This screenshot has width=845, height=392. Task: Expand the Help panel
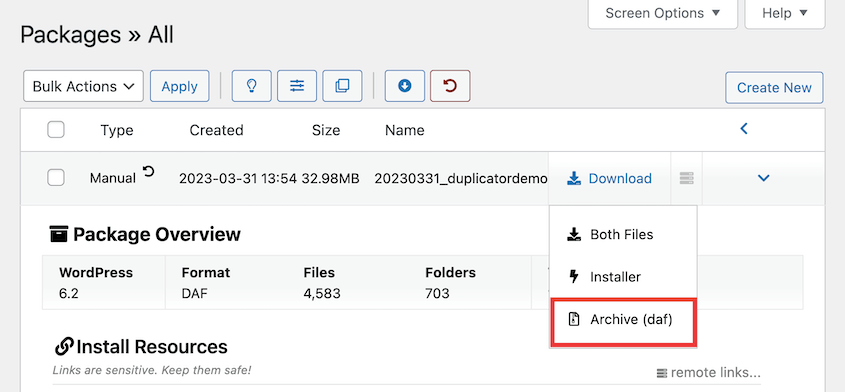[785, 13]
